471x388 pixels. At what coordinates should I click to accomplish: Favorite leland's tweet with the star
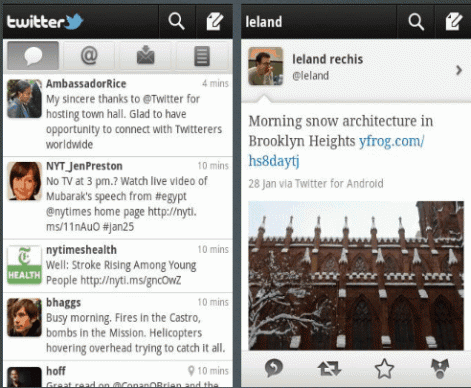point(384,369)
